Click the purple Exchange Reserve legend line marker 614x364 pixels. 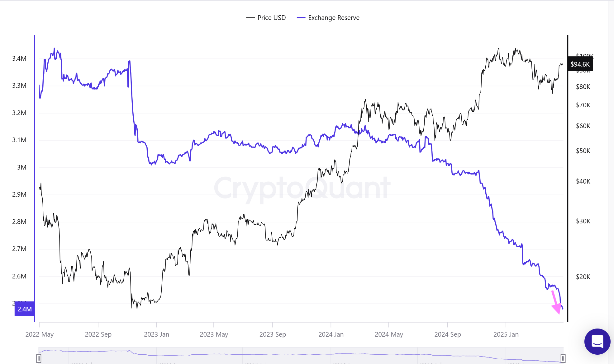301,18
